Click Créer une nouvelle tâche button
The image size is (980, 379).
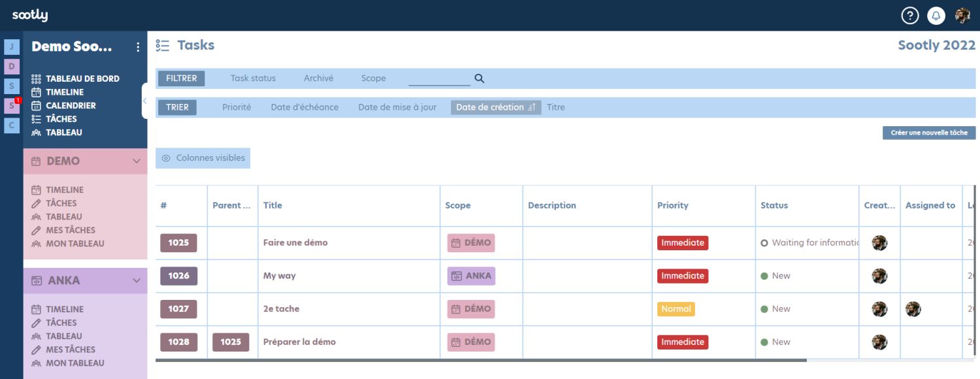(928, 133)
